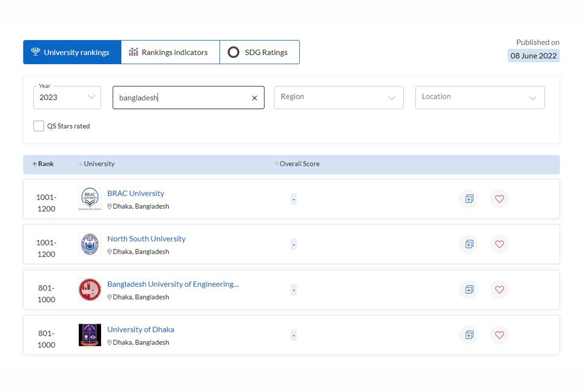Add Bangladesh University of Engineering to compare
The height and width of the screenshot is (392, 585).
click(469, 290)
